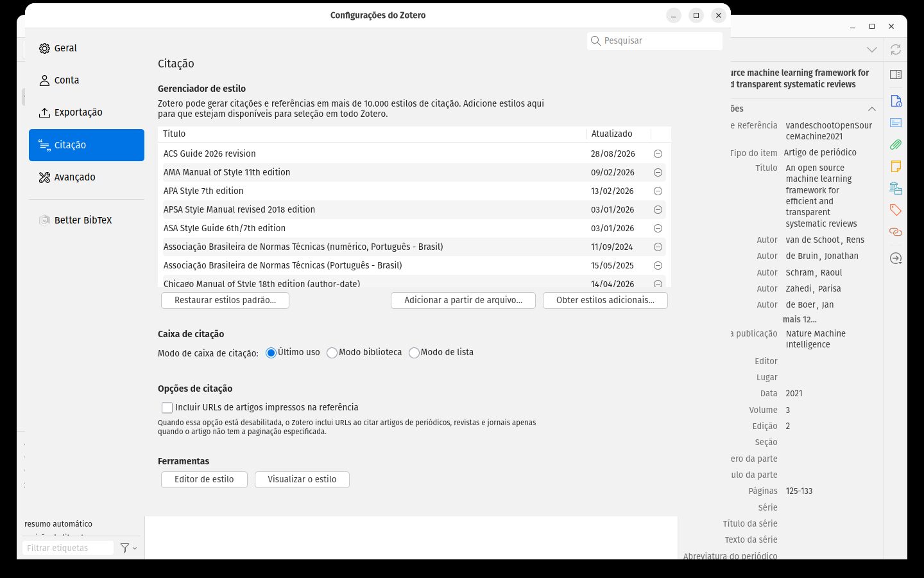This screenshot has height=578, width=924.
Task: Select the Citação settings section
Action: point(87,145)
